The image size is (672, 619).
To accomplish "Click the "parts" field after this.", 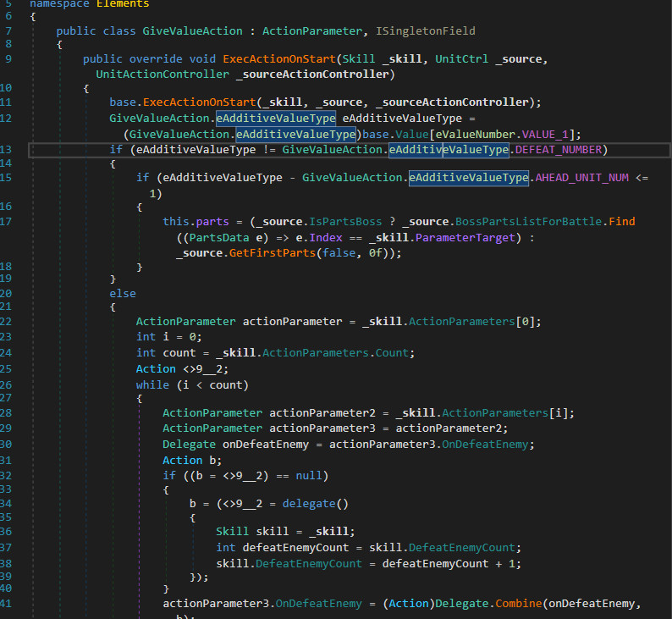I will tap(212, 222).
